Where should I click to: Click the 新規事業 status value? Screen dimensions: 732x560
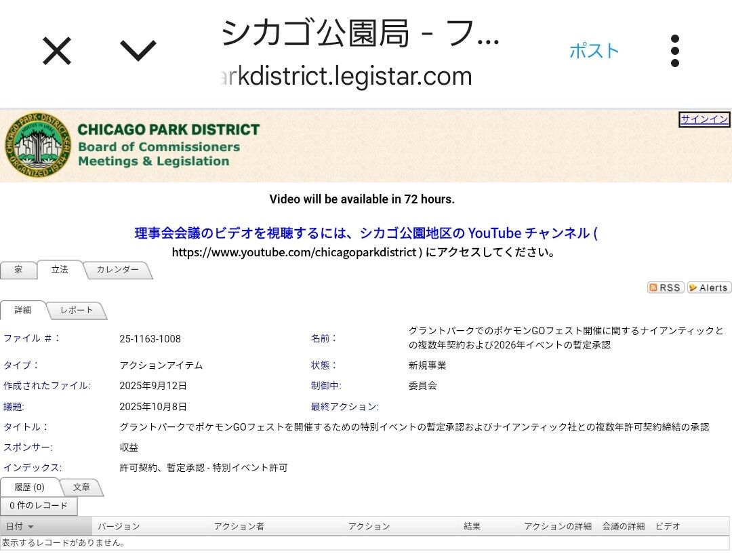tap(427, 365)
